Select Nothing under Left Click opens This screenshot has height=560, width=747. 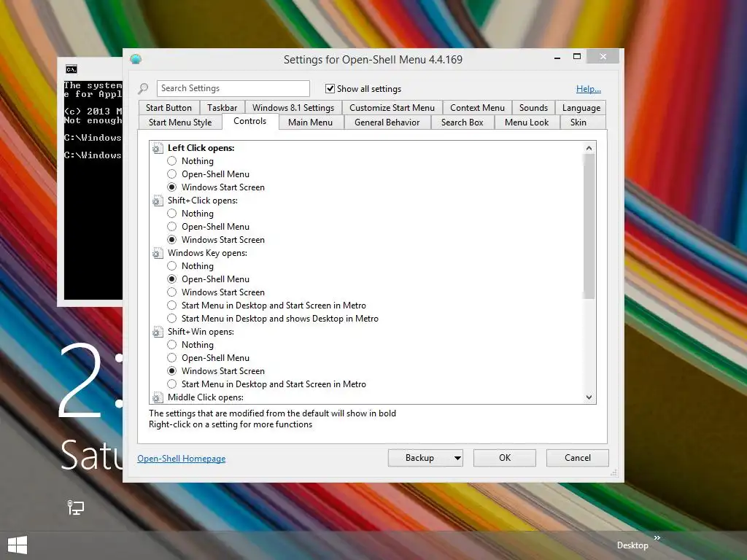point(172,161)
